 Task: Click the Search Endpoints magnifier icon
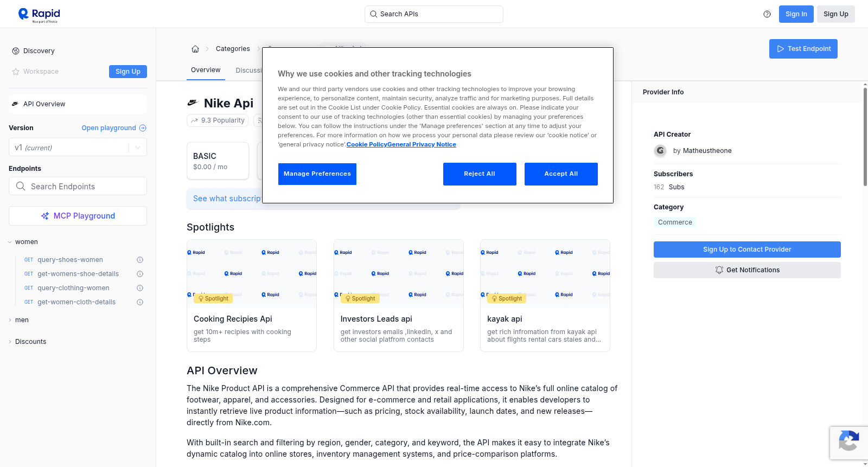tap(21, 186)
